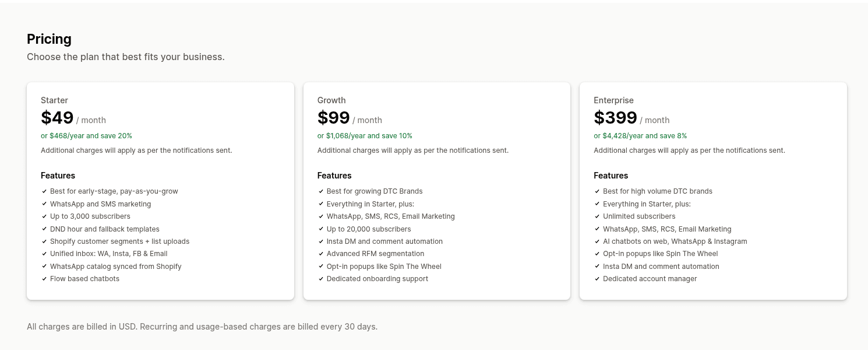Click 'Insta DM and comment automation' in Growth card
The width and height of the screenshot is (868, 350).
click(x=384, y=242)
